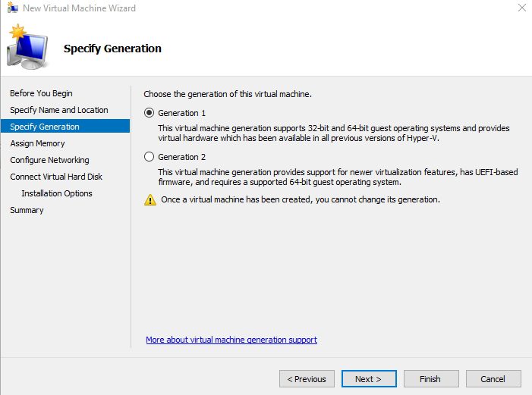Jump to the Assign Memory step

[37, 143]
